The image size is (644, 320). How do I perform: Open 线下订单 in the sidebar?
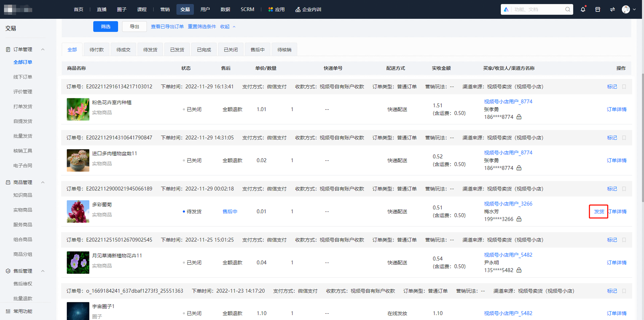point(23,77)
